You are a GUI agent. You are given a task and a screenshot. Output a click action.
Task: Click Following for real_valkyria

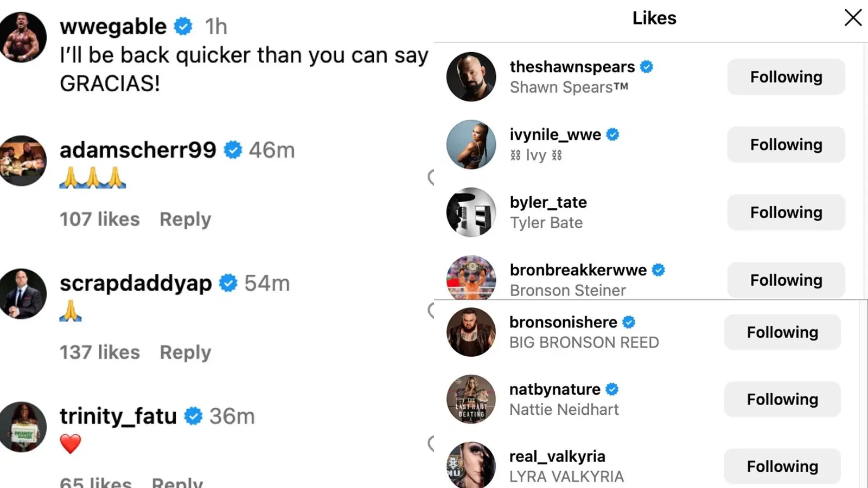point(782,466)
